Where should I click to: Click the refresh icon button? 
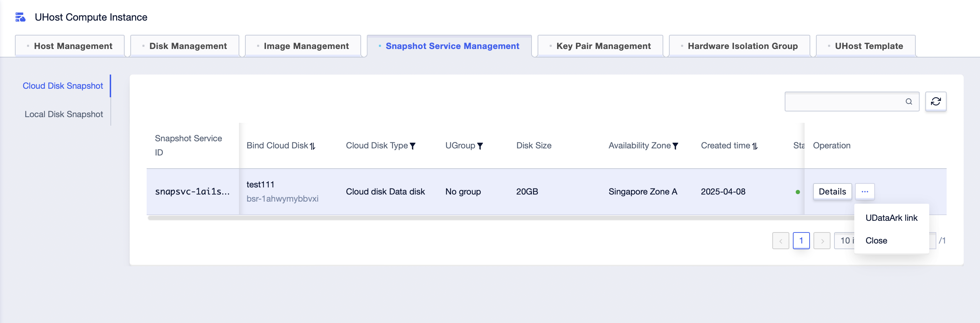pyautogui.click(x=936, y=102)
